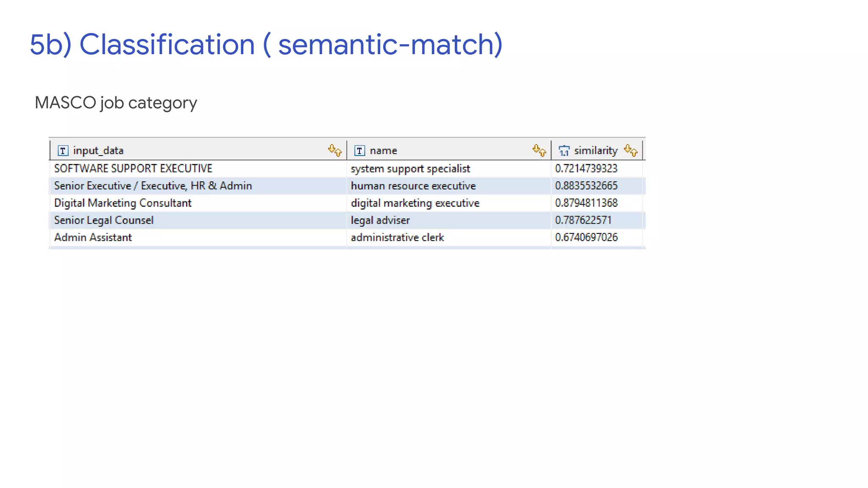Select the input_data column header
Viewport: 868px width, 488px height.
(198, 150)
